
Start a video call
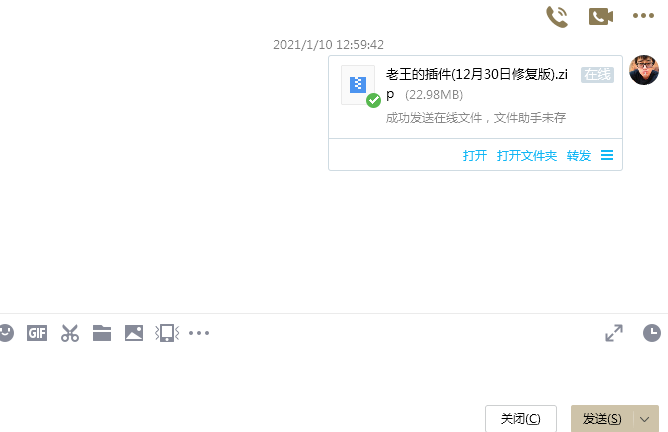601,17
